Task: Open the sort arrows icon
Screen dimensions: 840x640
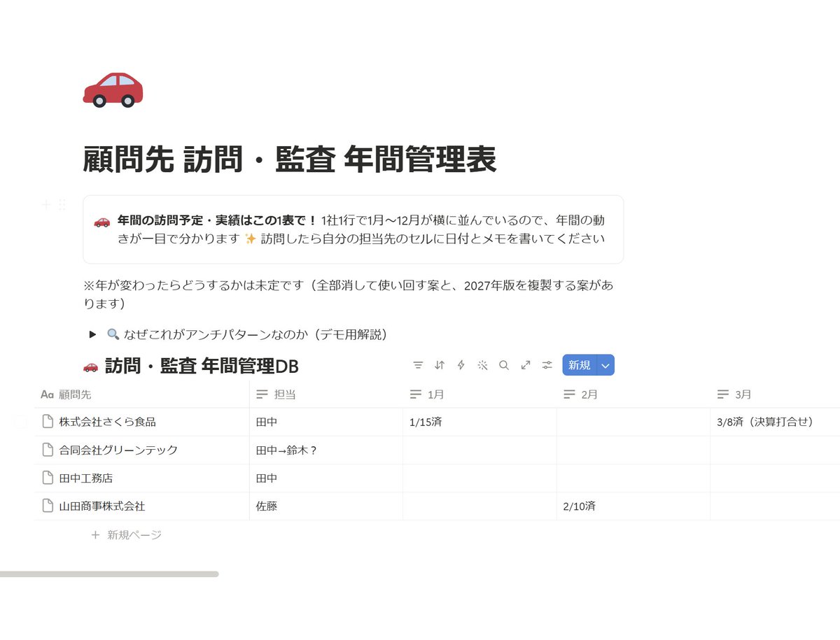Action: (440, 365)
